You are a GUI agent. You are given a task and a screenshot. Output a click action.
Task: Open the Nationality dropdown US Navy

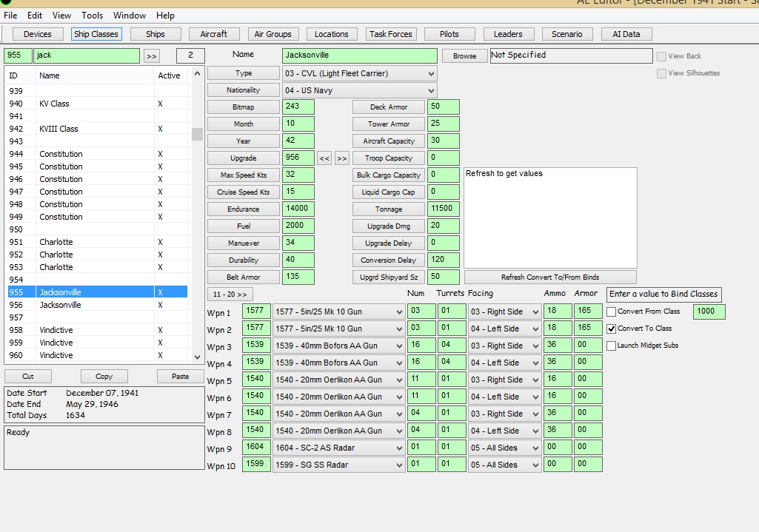click(x=359, y=90)
